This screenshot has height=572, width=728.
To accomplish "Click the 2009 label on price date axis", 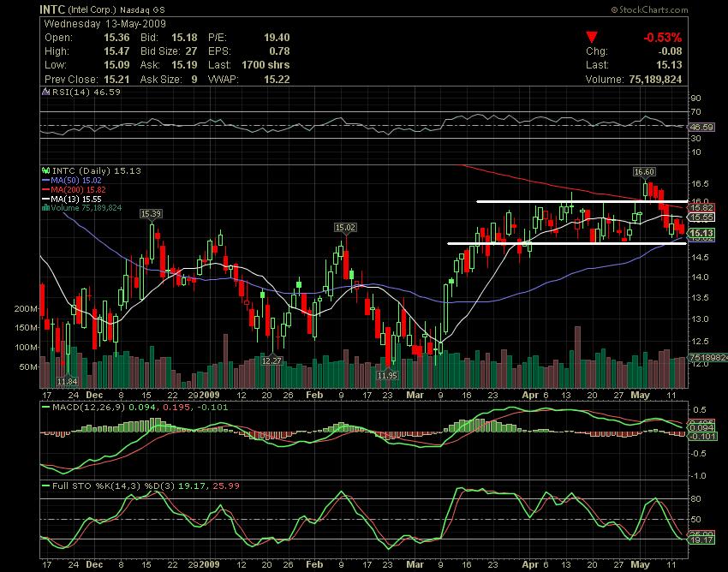I will [x=209, y=395].
